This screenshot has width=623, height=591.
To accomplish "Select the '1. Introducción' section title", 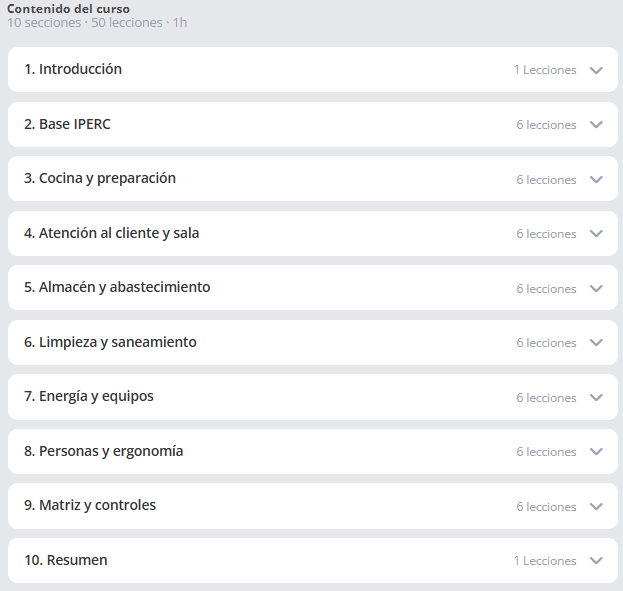I will 73,69.
